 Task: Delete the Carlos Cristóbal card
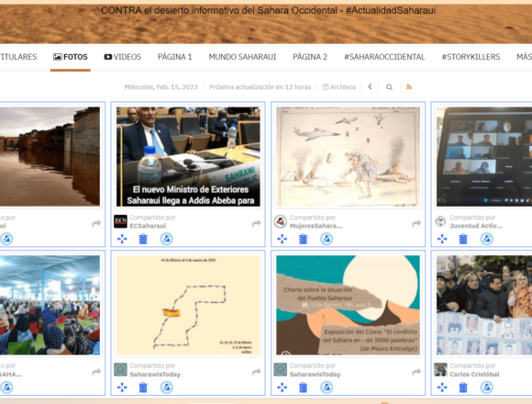tap(463, 387)
